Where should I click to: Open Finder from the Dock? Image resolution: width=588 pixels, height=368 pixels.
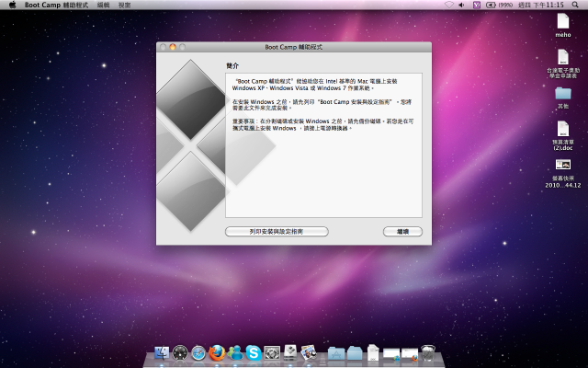click(x=162, y=353)
